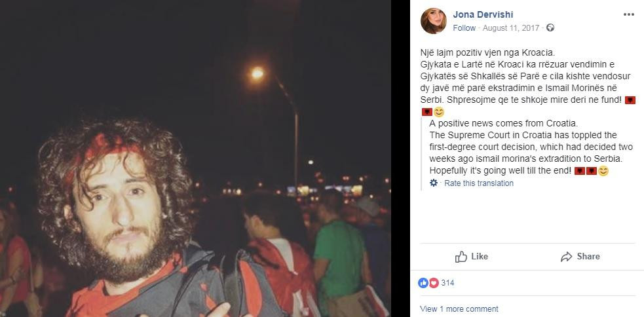The width and height of the screenshot is (644, 317).
Task: Click the gear icon beside Rate this translation
Action: pos(434,183)
